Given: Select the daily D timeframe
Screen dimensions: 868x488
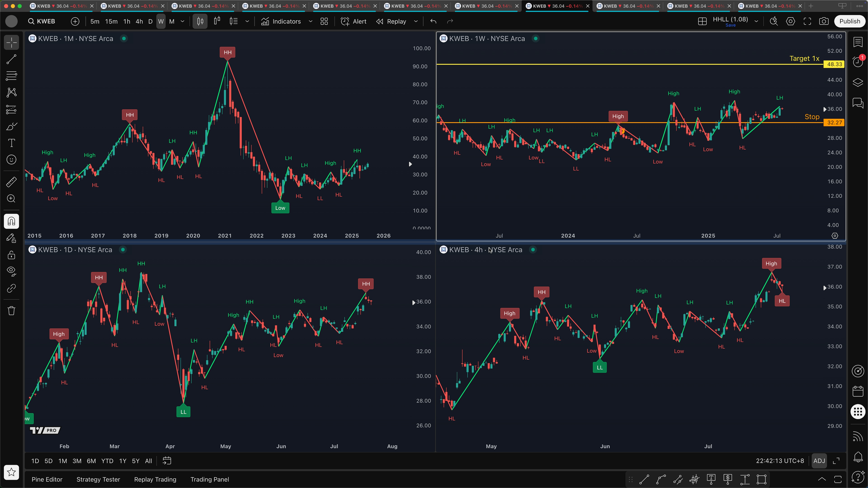Looking at the screenshot, I should tap(150, 21).
